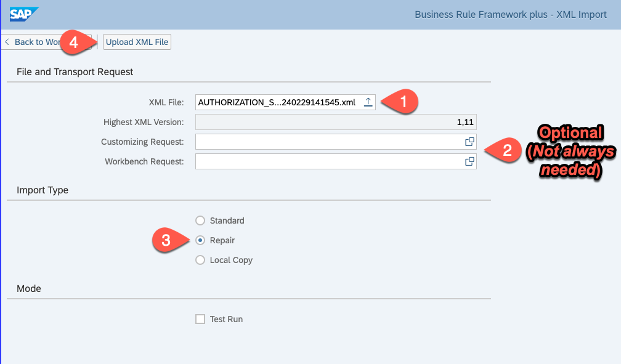Choose the Local Copy import option
Screen dimensions: 621x364
[x=200, y=260]
